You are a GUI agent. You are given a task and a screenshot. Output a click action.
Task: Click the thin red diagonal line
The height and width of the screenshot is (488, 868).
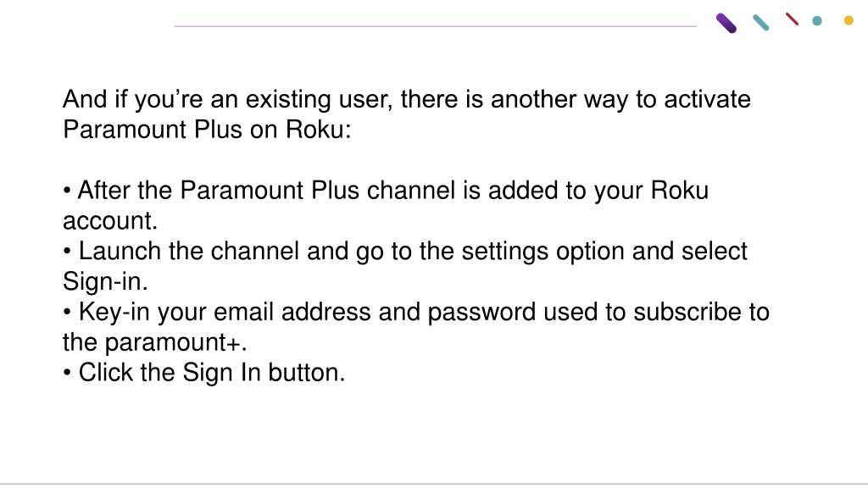pyautogui.click(x=793, y=19)
